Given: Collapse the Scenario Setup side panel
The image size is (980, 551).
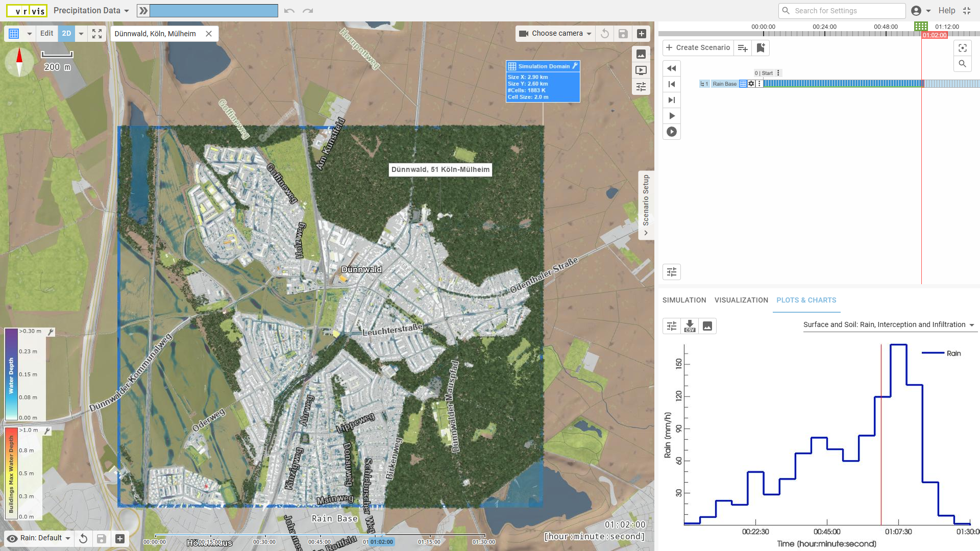Looking at the screenshot, I should click(646, 233).
